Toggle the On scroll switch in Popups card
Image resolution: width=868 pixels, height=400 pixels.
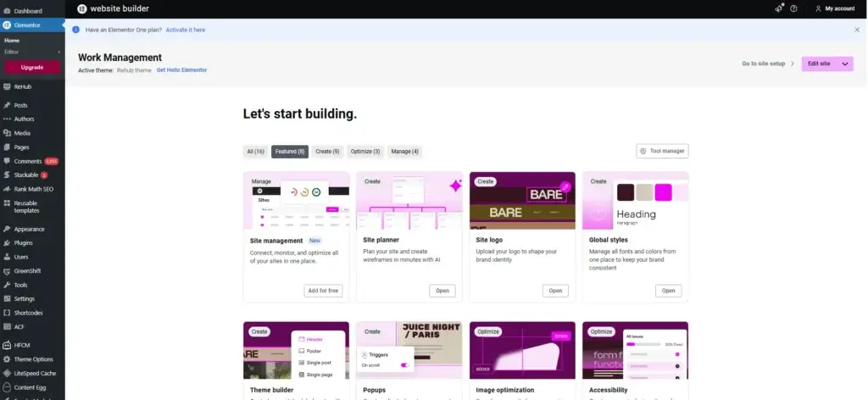(404, 365)
